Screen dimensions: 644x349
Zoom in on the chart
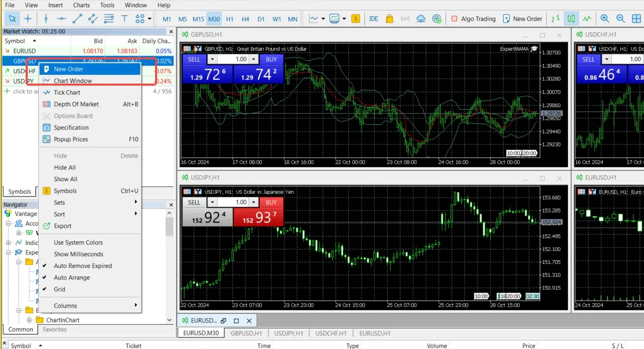coord(605,19)
